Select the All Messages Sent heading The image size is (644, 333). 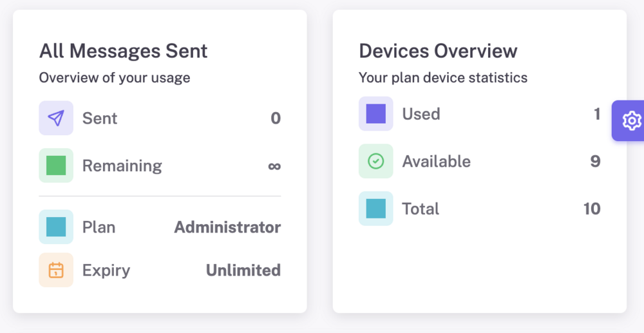coord(123,52)
